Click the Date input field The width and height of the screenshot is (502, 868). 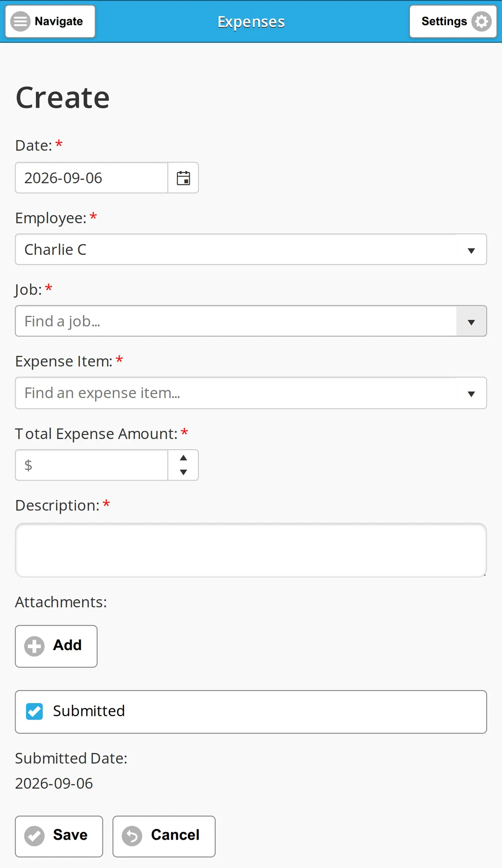pos(92,178)
